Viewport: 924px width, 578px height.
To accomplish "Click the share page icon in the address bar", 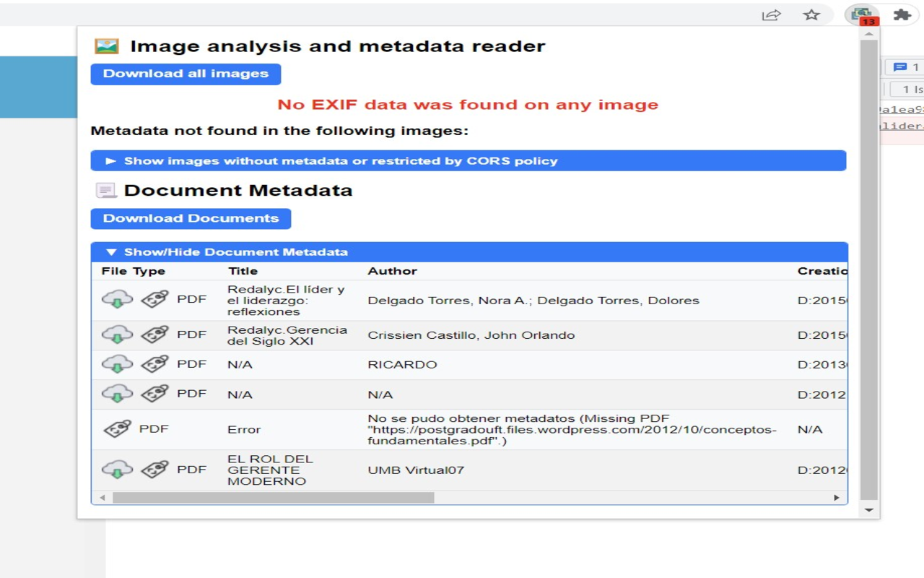I will click(772, 14).
